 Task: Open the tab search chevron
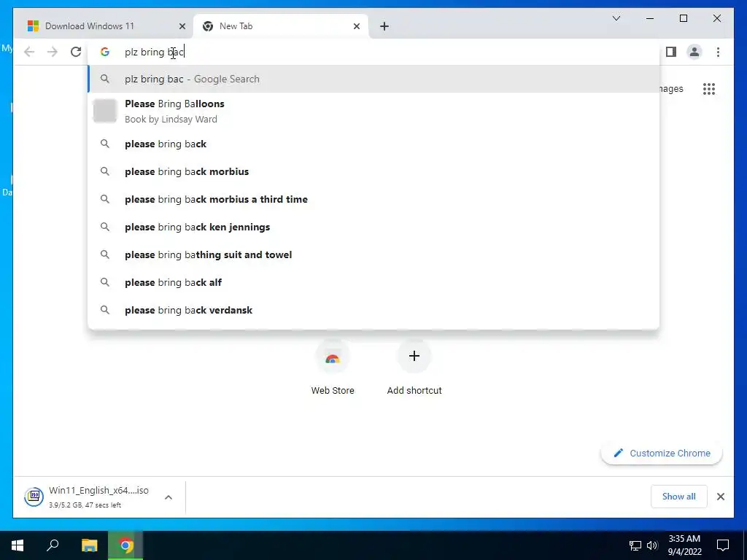point(616,18)
